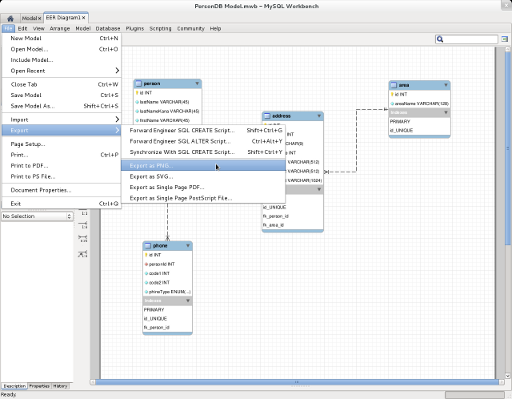
Task: Open the No Selection dropdown
Action: click(37, 216)
